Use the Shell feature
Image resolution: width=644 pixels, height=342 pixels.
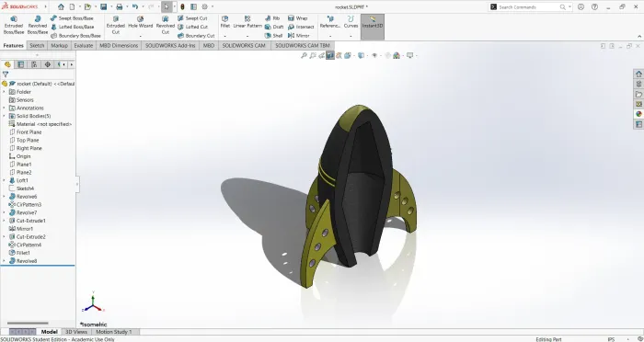273,36
